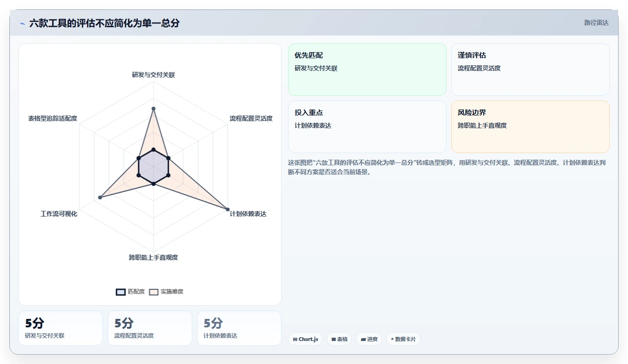Click the 实施难度 data point on 研发与交付关联 axis
This screenshot has height=364, width=628.
[153, 108]
